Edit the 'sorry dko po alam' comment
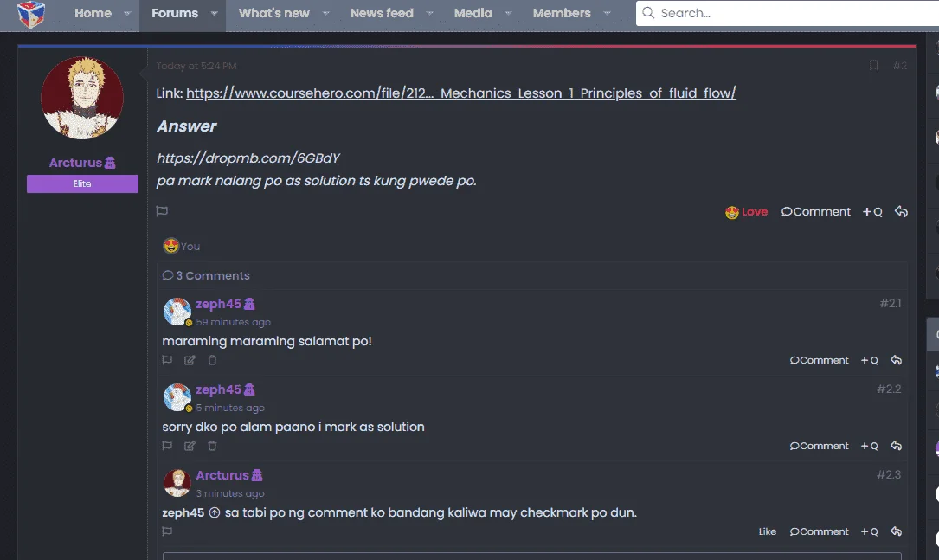Screen dimensions: 939x560 coord(190,446)
